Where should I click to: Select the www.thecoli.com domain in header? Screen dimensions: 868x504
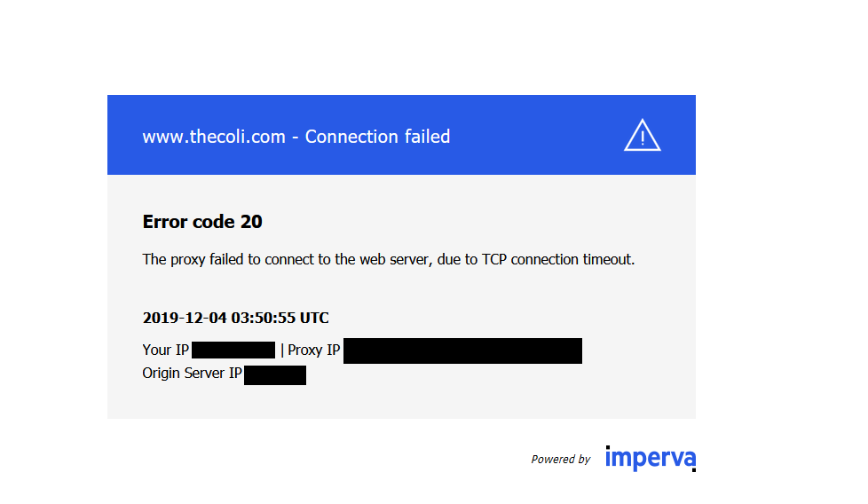[214, 137]
